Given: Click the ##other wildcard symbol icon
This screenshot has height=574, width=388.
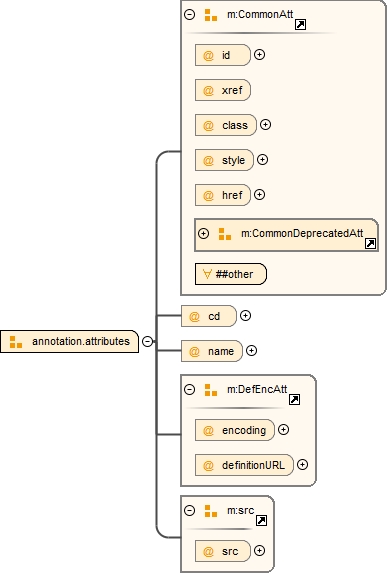Looking at the screenshot, I should (207, 274).
